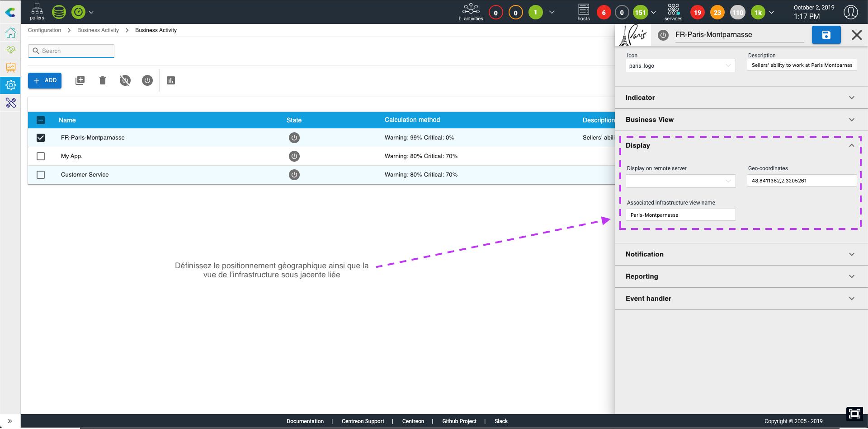Select the Customer Service row checkbox
The image size is (868, 429).
coord(41,175)
